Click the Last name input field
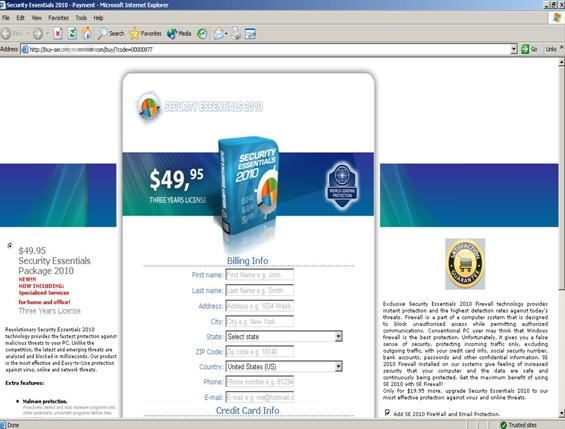The width and height of the screenshot is (565, 429). (259, 290)
